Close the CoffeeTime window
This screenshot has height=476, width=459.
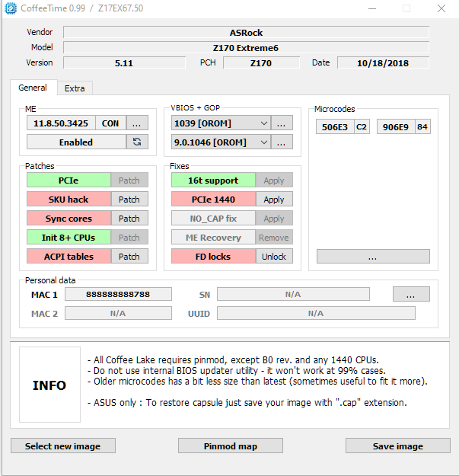(x=441, y=8)
